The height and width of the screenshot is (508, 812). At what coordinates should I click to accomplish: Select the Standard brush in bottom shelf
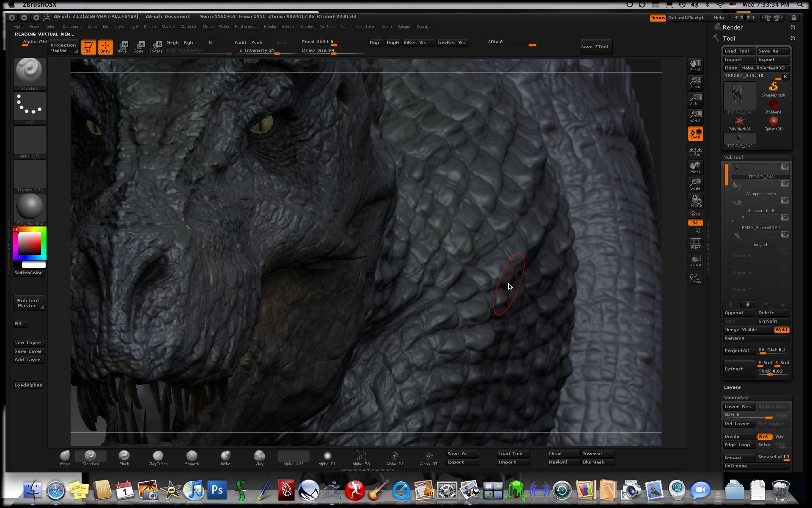91,458
